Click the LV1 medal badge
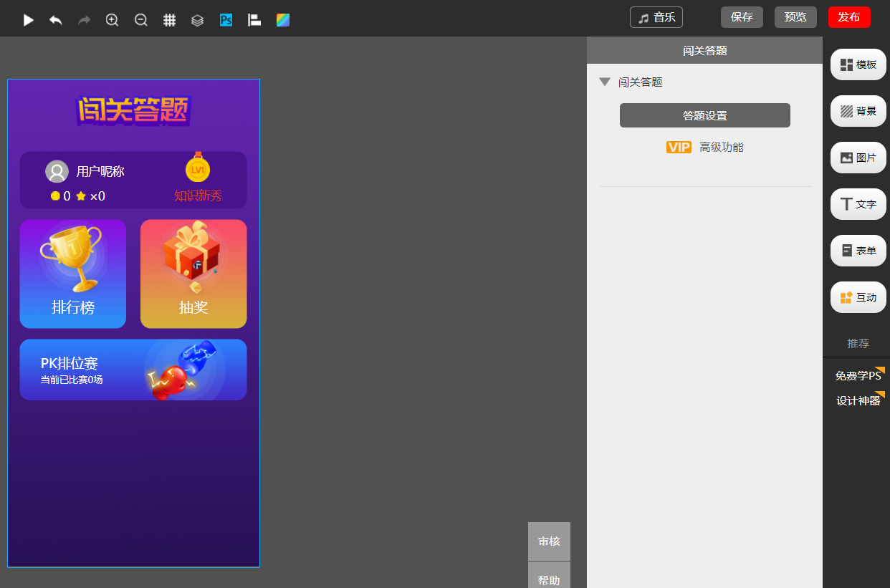This screenshot has width=890, height=588. click(198, 167)
